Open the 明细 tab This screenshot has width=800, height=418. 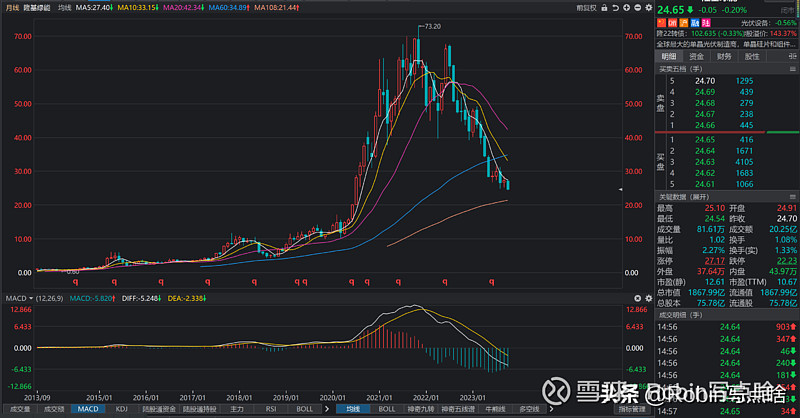click(669, 56)
